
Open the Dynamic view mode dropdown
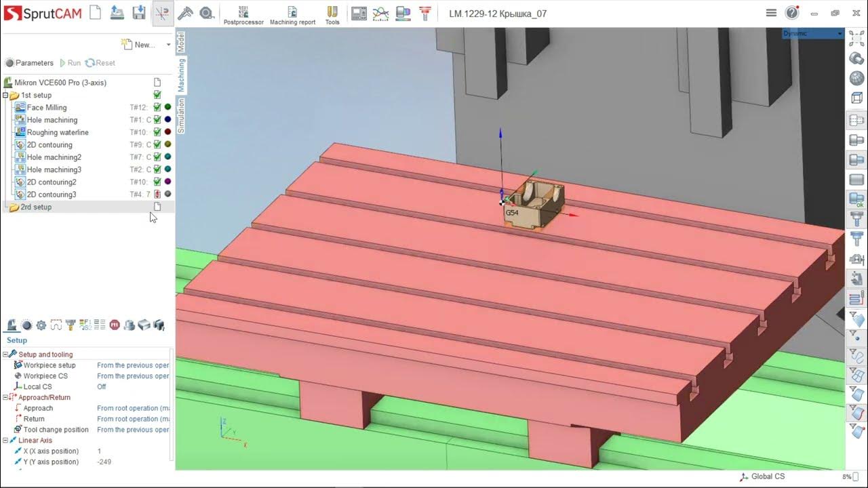813,33
